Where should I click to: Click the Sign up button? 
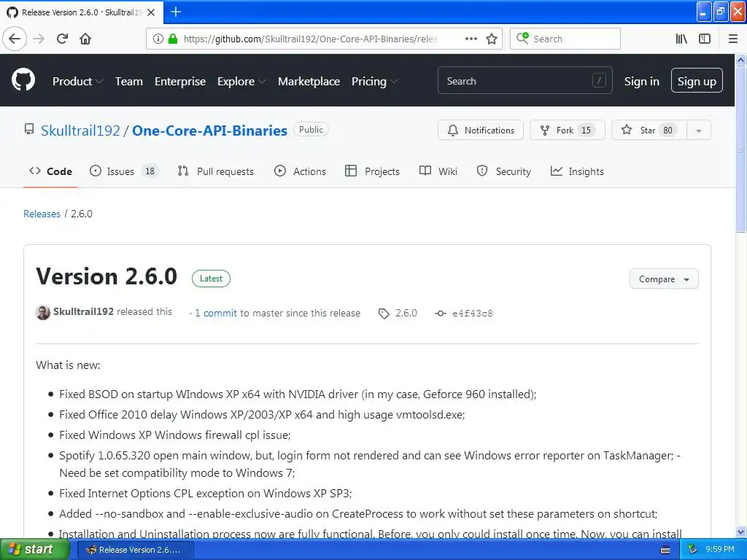[697, 80]
